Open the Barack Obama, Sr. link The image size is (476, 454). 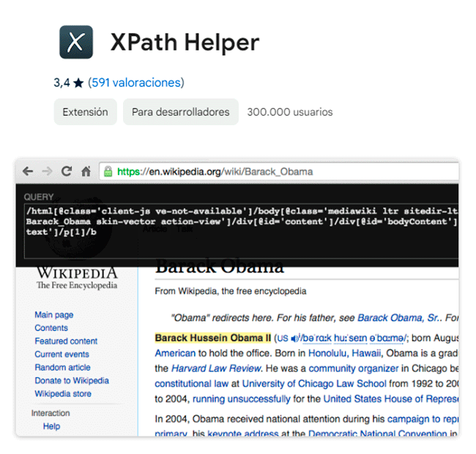[x=398, y=318]
